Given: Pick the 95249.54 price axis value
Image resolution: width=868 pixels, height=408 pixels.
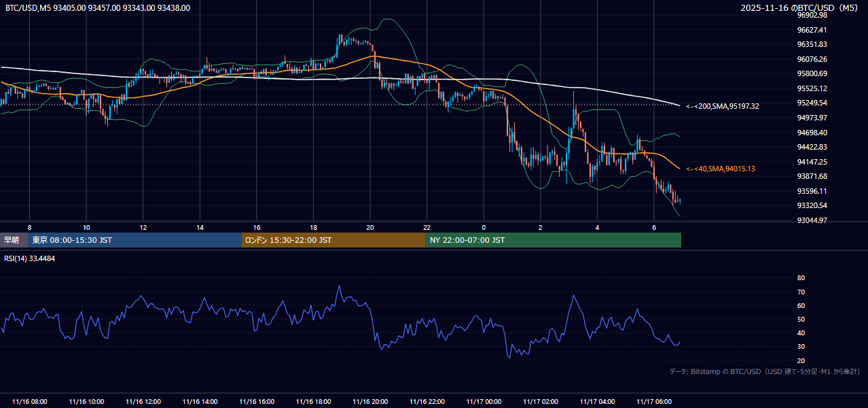Looking at the screenshot, I should (812, 103).
